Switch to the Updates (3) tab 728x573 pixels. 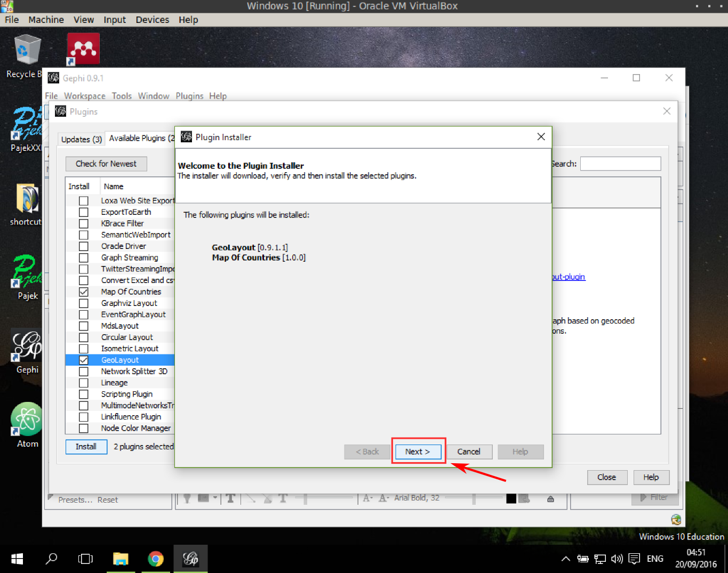tap(81, 139)
